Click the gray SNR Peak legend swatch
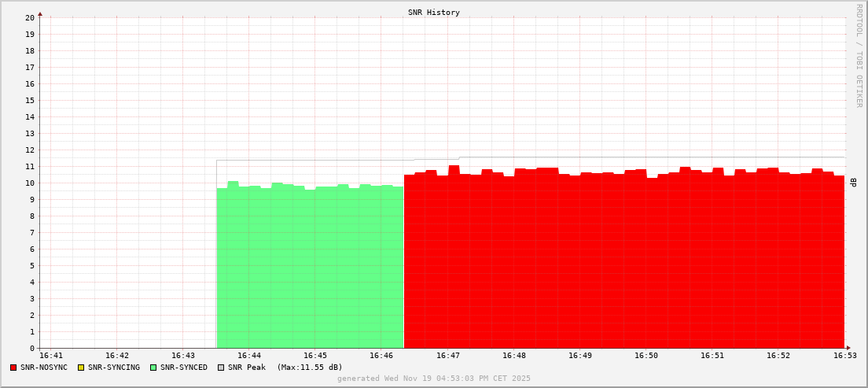Screen dimensions: 868x388 click(221, 368)
